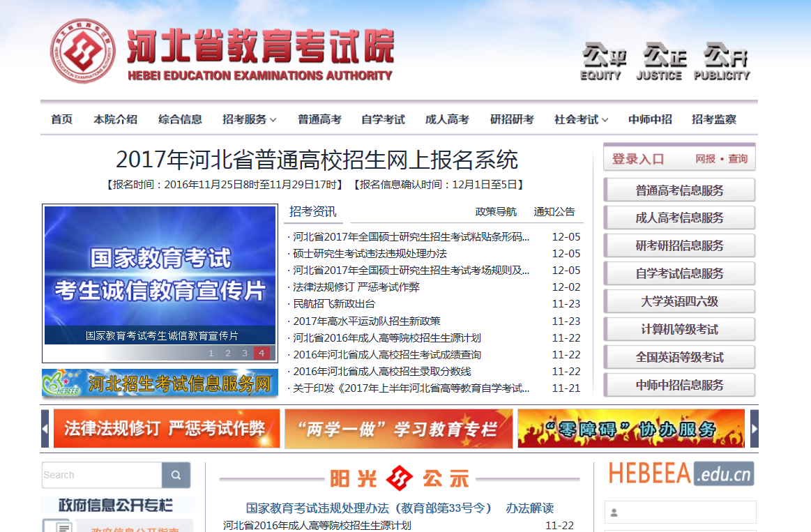Click the carousel right arrow
The image size is (811, 532).
point(754,428)
